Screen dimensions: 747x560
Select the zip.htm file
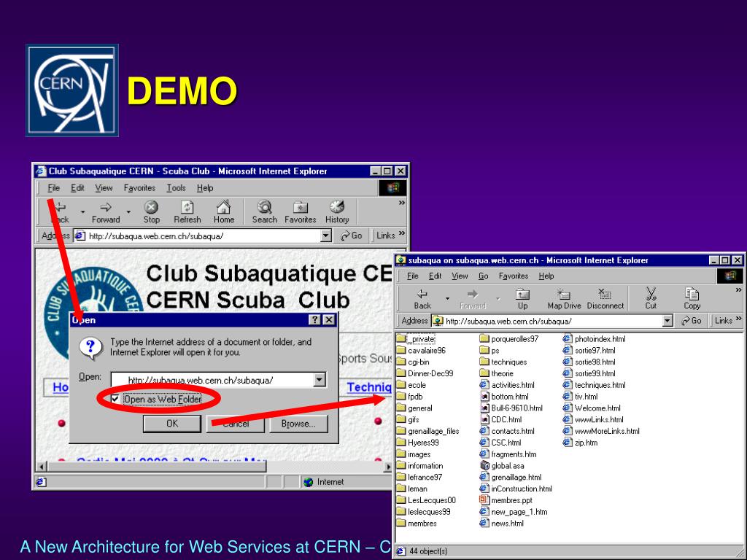coord(580,443)
